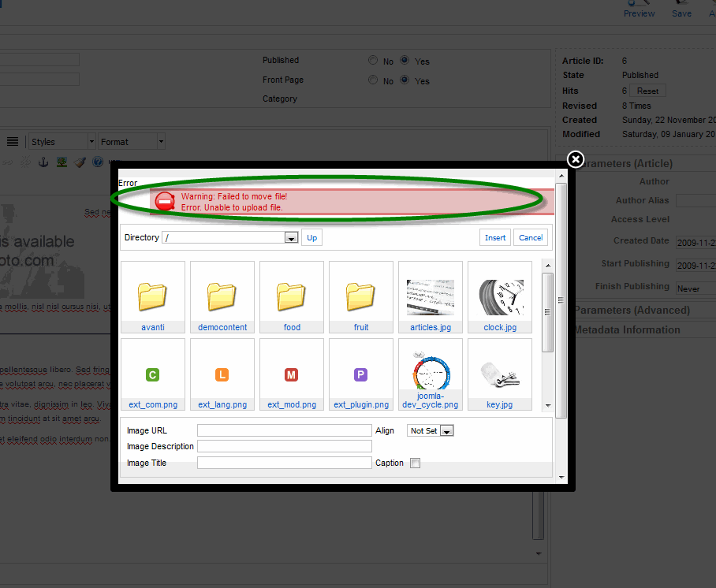Select Published Yes radio button

click(x=405, y=60)
